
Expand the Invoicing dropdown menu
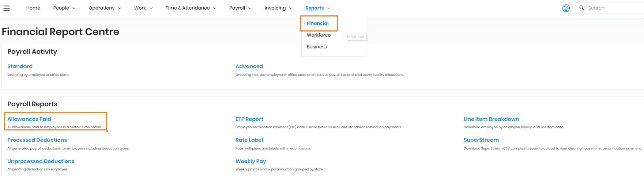(278, 8)
